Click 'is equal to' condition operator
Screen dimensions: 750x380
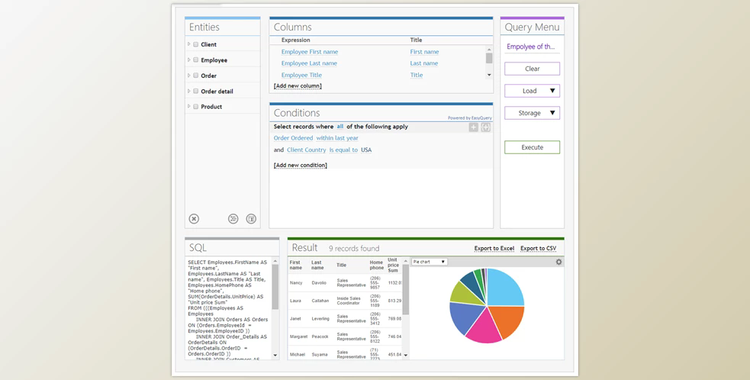(343, 150)
